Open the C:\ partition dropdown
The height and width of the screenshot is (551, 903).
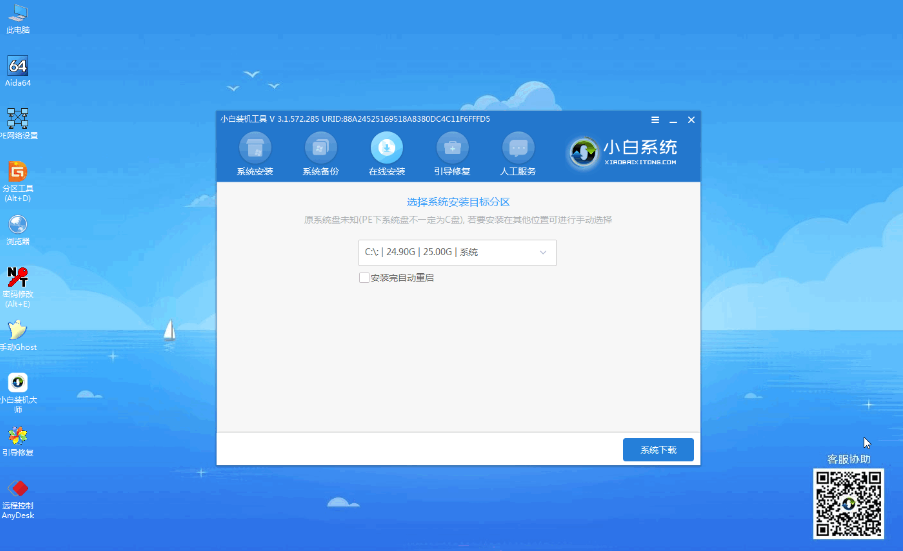pyautogui.click(x=457, y=252)
